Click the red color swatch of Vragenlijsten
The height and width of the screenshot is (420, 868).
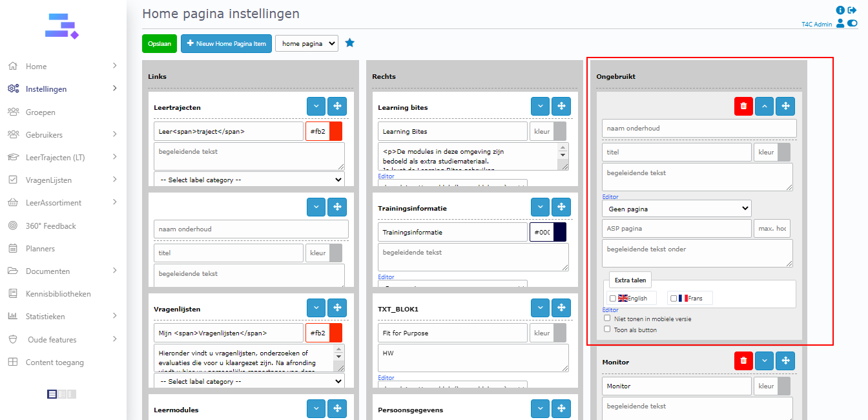coord(335,333)
